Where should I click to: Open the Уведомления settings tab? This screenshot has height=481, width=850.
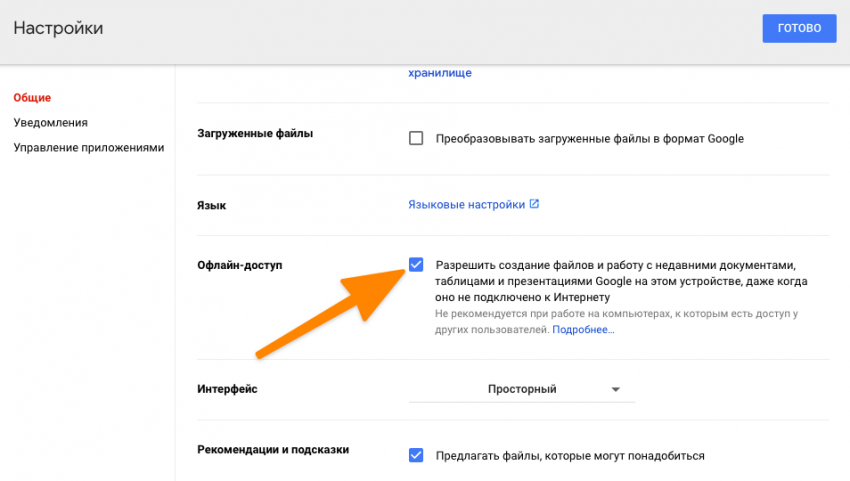(51, 122)
